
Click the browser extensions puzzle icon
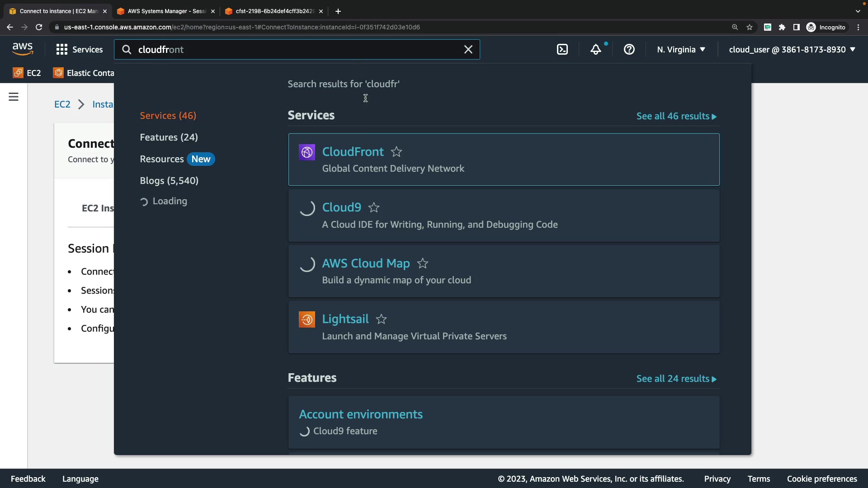pos(782,27)
